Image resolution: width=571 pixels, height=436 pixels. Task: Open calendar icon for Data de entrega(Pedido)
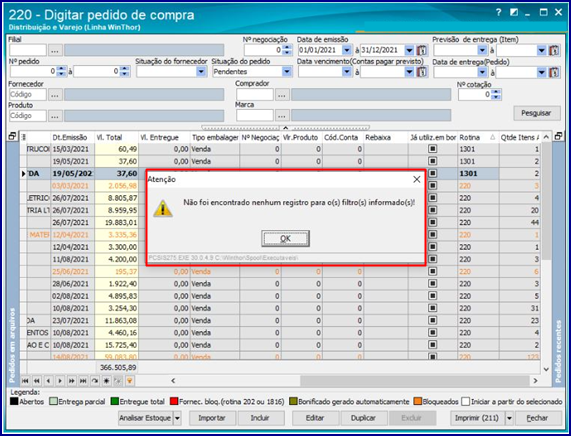tap(554, 72)
